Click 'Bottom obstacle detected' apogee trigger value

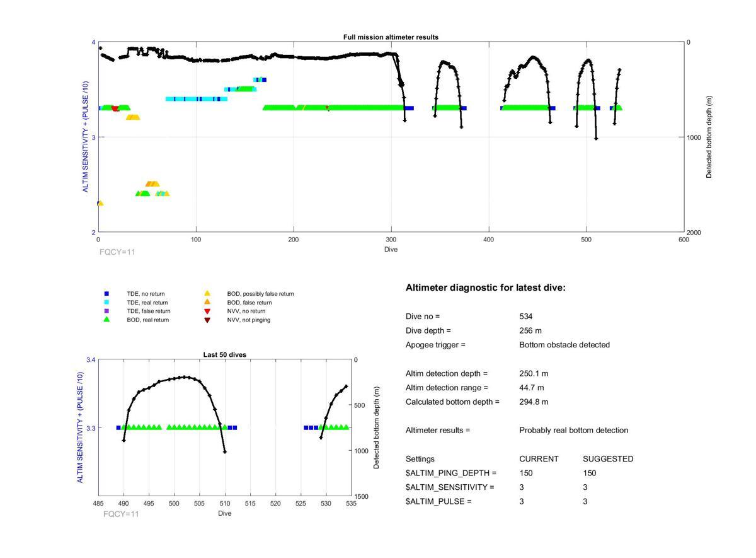[x=564, y=345]
